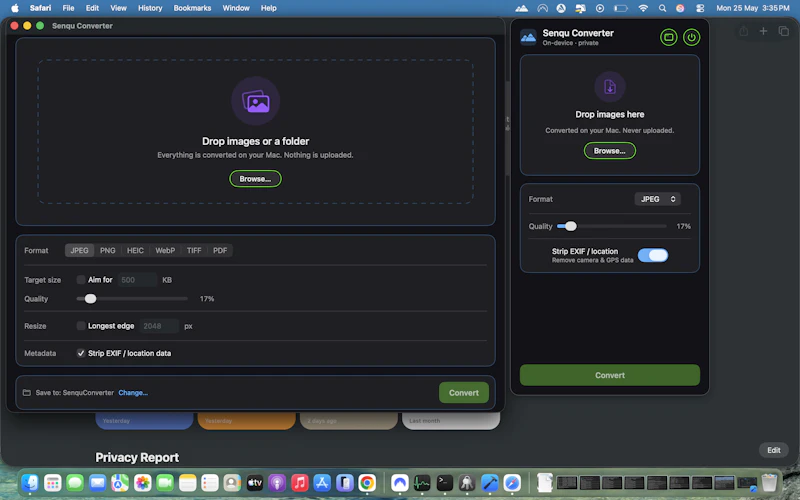Open the Window menu
This screenshot has height=500, width=800.
[236, 8]
